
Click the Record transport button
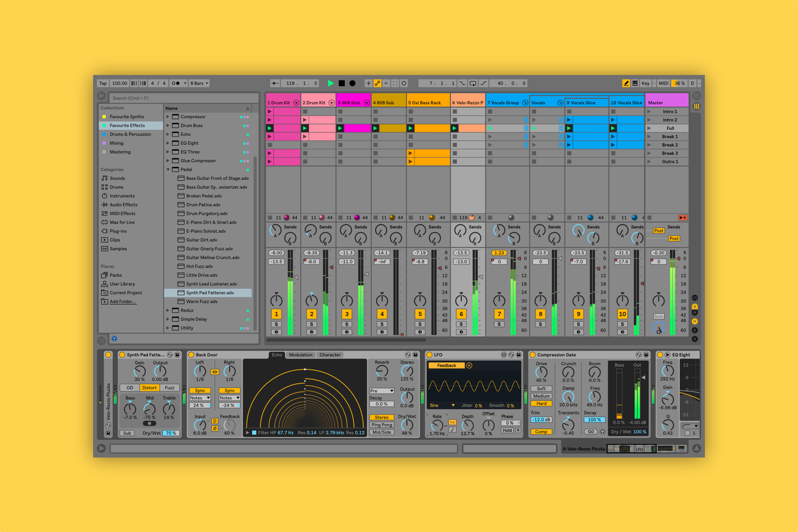point(352,83)
